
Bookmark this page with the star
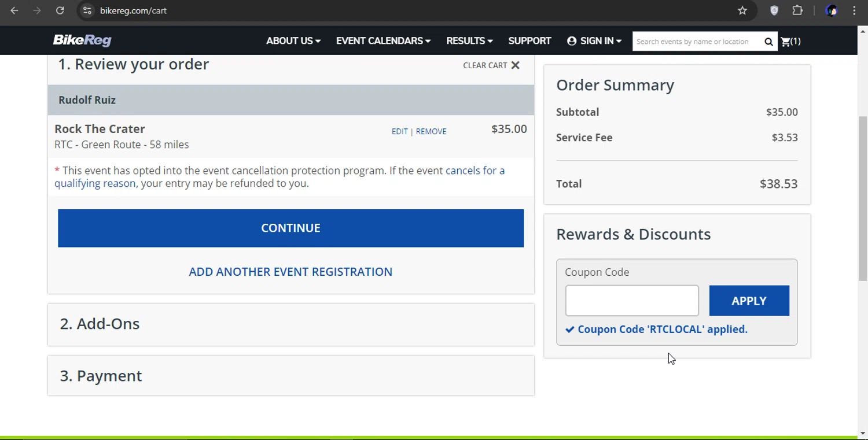click(742, 10)
